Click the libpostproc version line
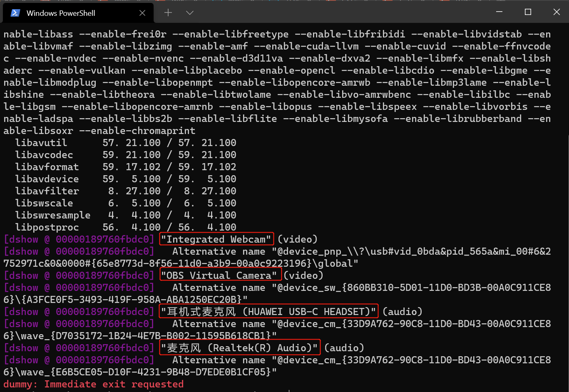This screenshot has height=392, width=569. [x=126, y=227]
